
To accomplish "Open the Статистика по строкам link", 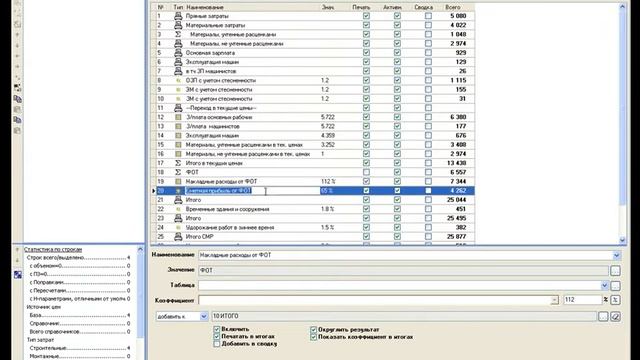I will coord(53,249).
